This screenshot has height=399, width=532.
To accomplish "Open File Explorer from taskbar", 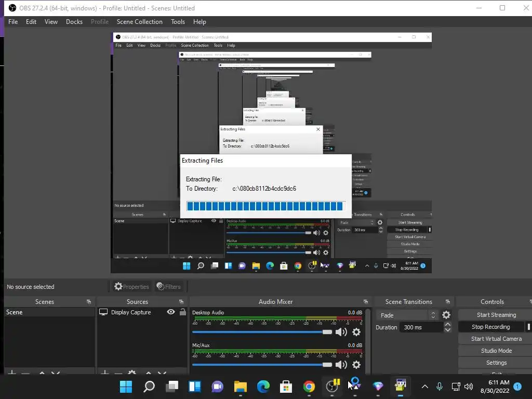I will [240, 387].
